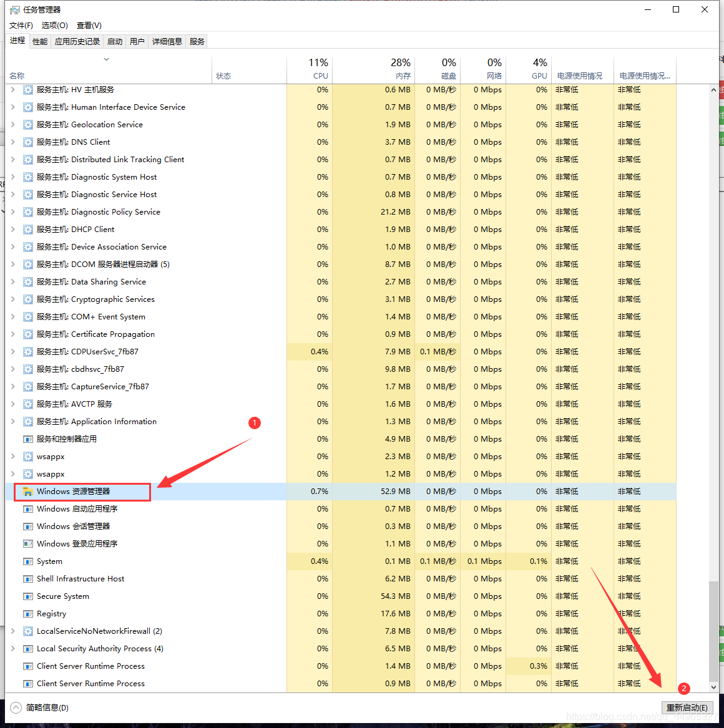
Task: Click the vertical scrollbar thumb
Action: [714, 630]
